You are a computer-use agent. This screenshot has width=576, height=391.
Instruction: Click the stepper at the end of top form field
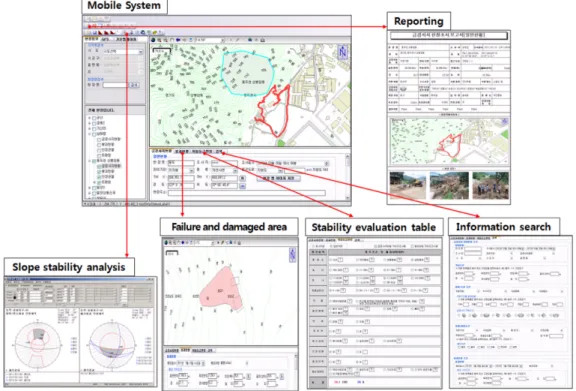click(327, 164)
